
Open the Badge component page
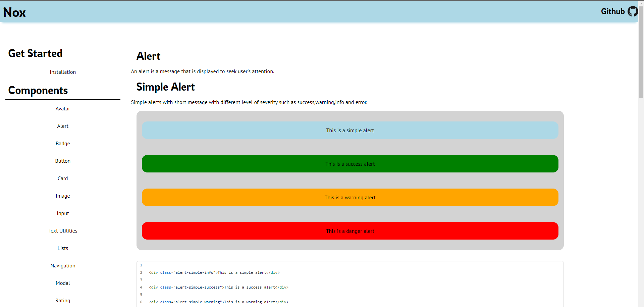coord(63,144)
